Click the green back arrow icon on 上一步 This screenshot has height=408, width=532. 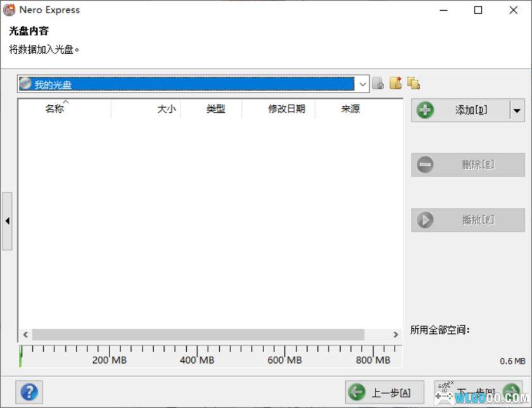tap(357, 392)
